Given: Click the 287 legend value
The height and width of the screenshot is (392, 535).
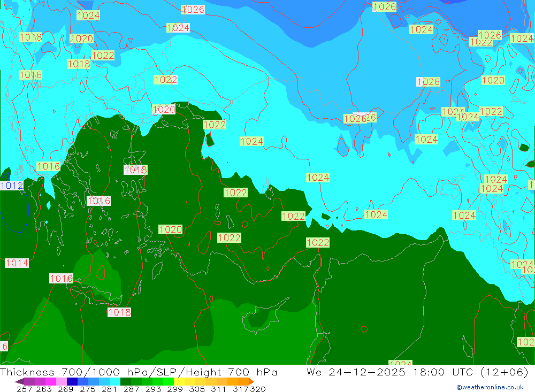Looking at the screenshot, I should [x=131, y=389].
